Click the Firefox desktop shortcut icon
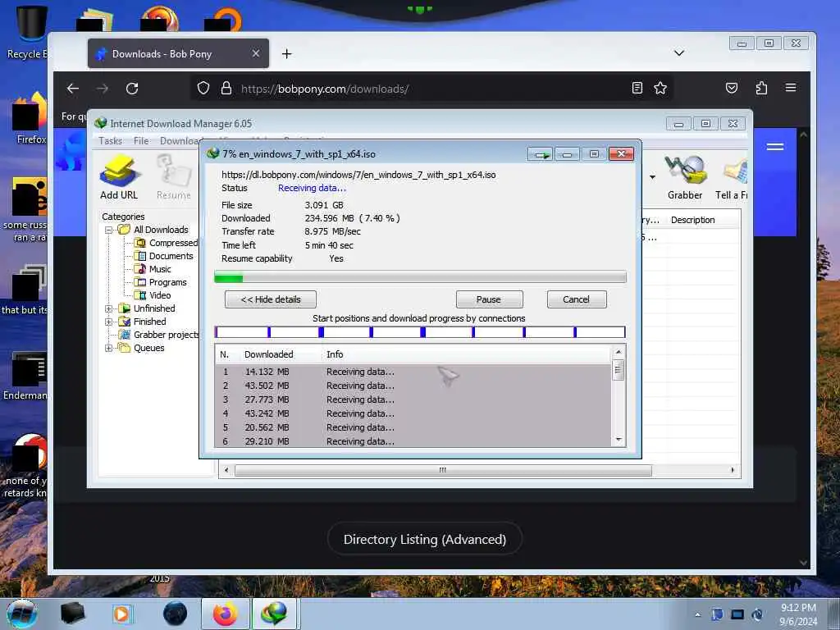 click(30, 118)
